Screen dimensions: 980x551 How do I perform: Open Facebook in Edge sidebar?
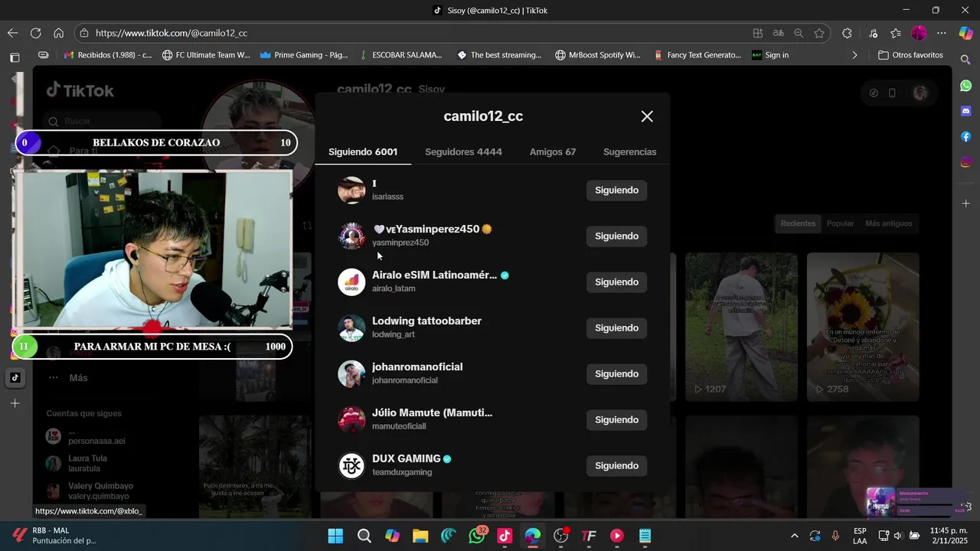tap(966, 137)
